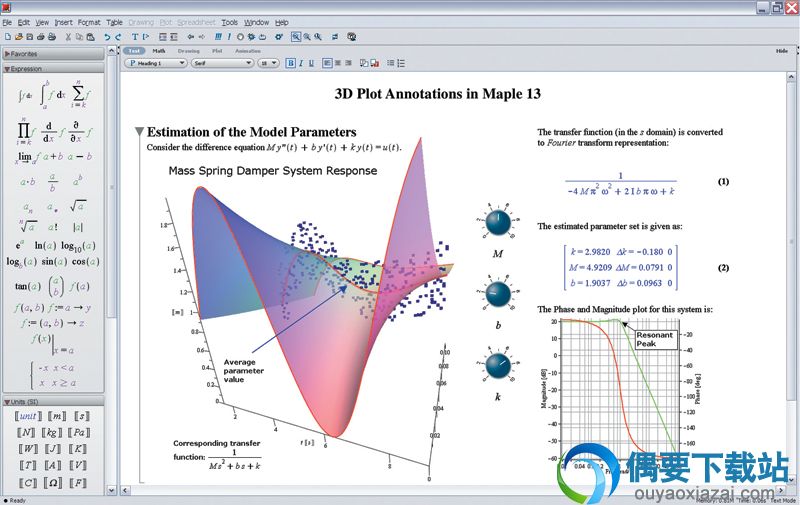
Task: Collapse the Expression palette
Action: (53, 68)
